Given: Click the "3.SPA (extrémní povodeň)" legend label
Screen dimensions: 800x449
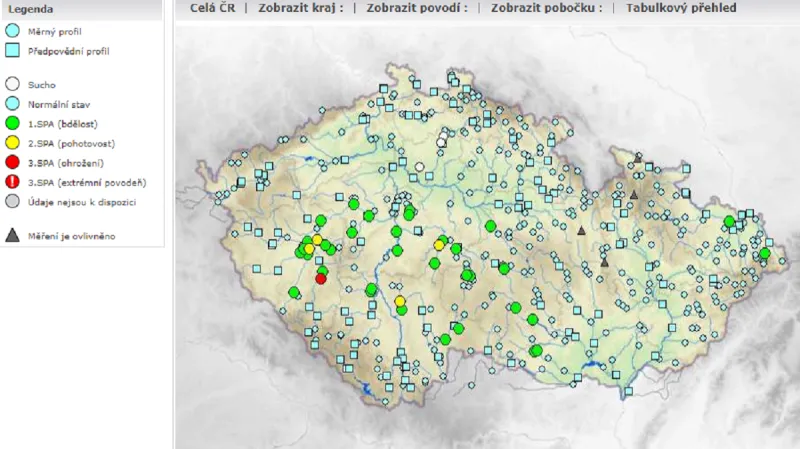Looking at the screenshot, I should (x=87, y=183).
